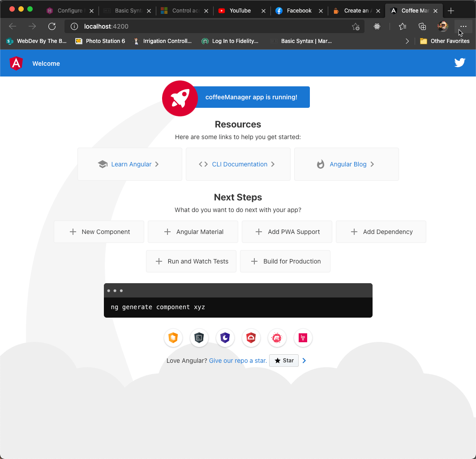Select the Add Dependency card
476x459 pixels.
(381, 232)
